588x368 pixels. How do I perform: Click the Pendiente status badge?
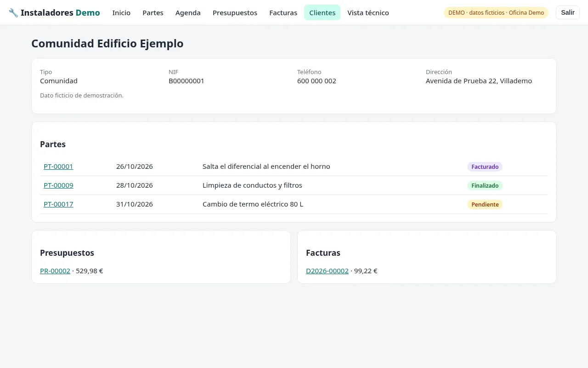coord(485,205)
